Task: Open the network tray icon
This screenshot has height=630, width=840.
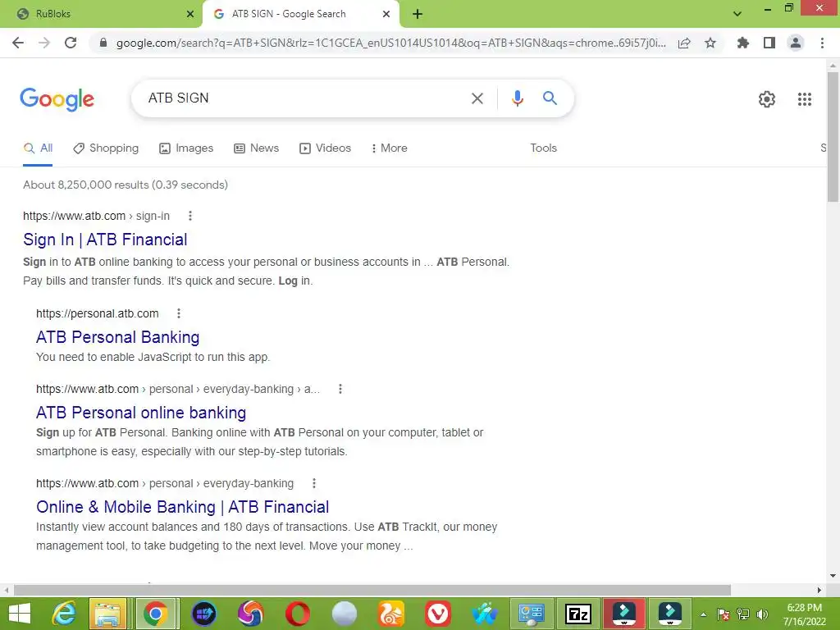Action: [x=743, y=614]
